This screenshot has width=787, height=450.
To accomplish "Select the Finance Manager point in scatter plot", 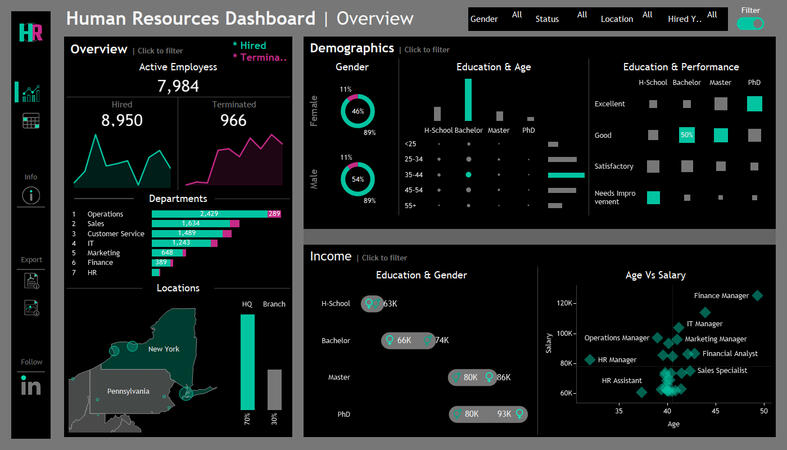I will (x=758, y=295).
